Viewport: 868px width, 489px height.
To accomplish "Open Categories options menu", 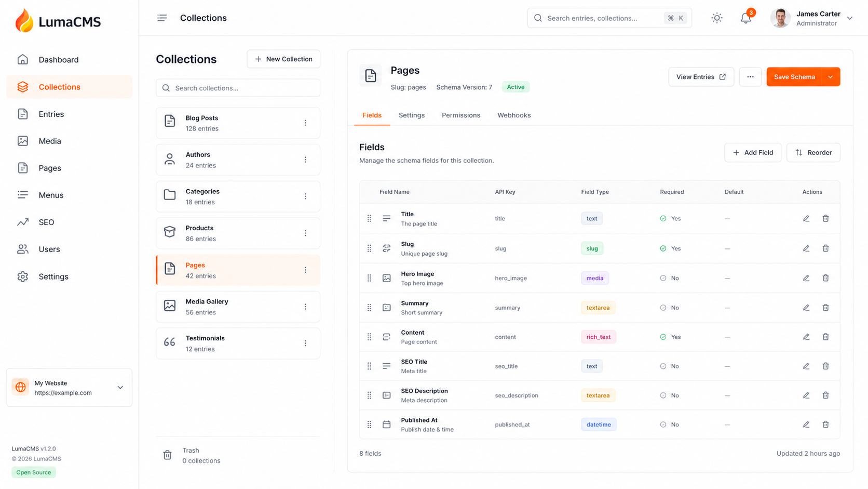I will pos(305,196).
